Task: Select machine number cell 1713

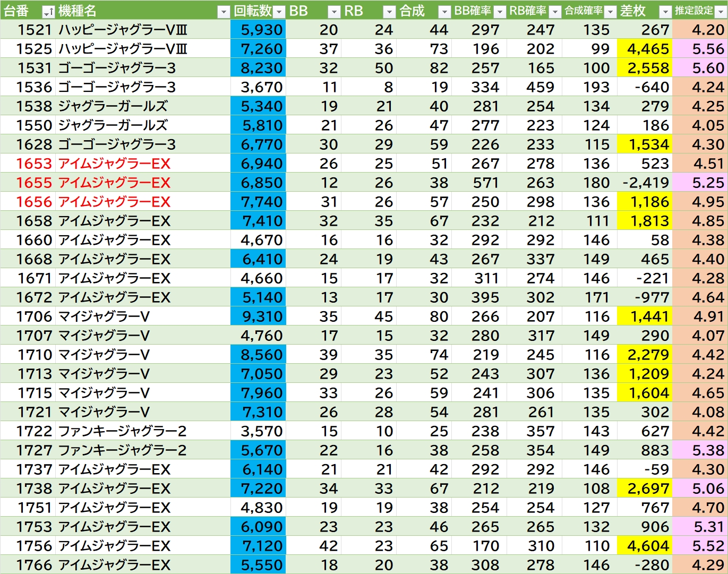Action: click(x=28, y=374)
